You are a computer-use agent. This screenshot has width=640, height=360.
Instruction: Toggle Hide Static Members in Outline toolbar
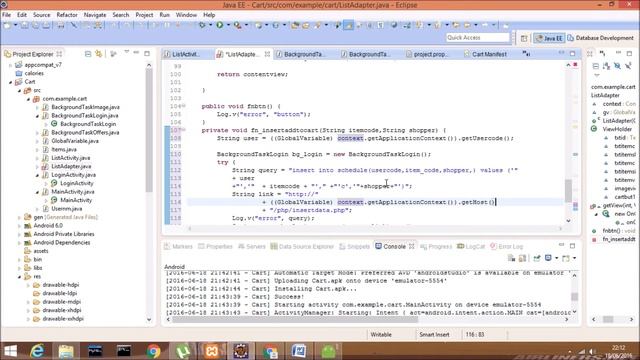click(628, 66)
